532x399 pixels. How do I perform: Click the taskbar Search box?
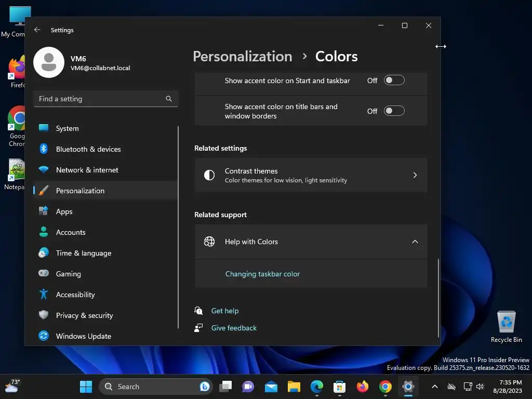pos(156,387)
